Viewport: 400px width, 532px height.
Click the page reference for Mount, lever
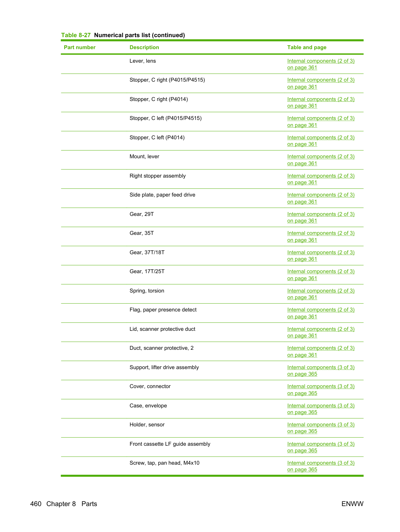(321, 160)
